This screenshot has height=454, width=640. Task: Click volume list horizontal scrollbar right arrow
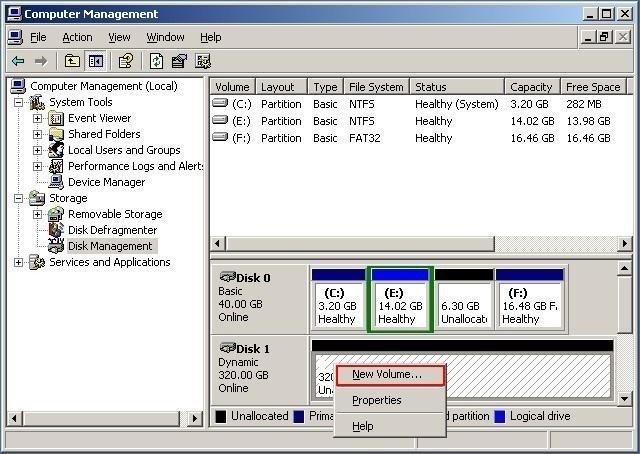[624, 244]
